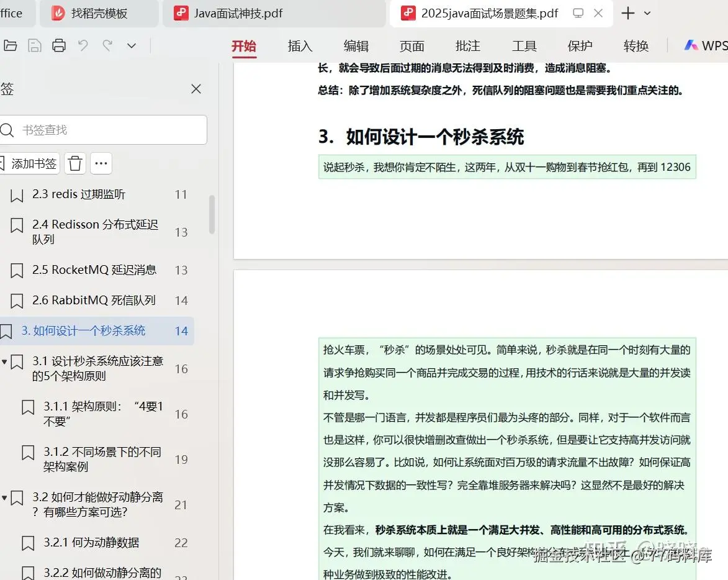Focus the 书签查找 search field

[103, 130]
